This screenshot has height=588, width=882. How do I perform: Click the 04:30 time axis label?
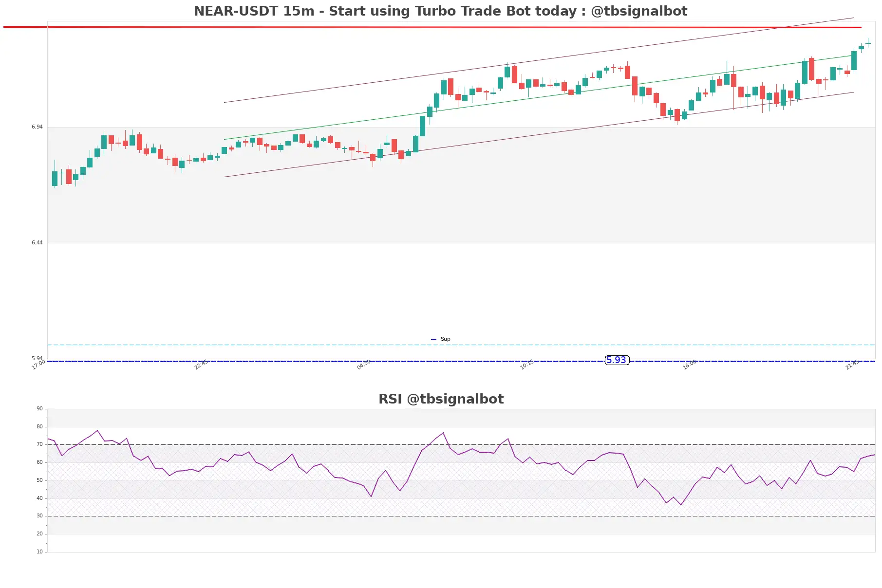click(x=364, y=365)
